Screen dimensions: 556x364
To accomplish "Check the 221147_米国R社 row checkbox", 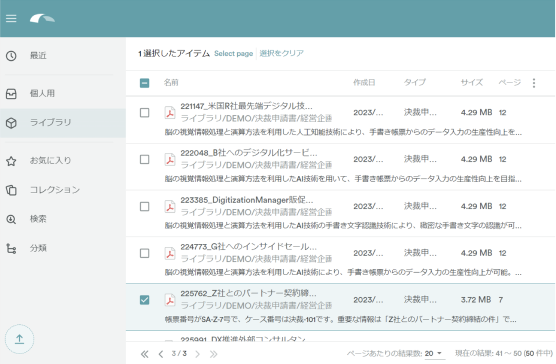I will (144, 113).
